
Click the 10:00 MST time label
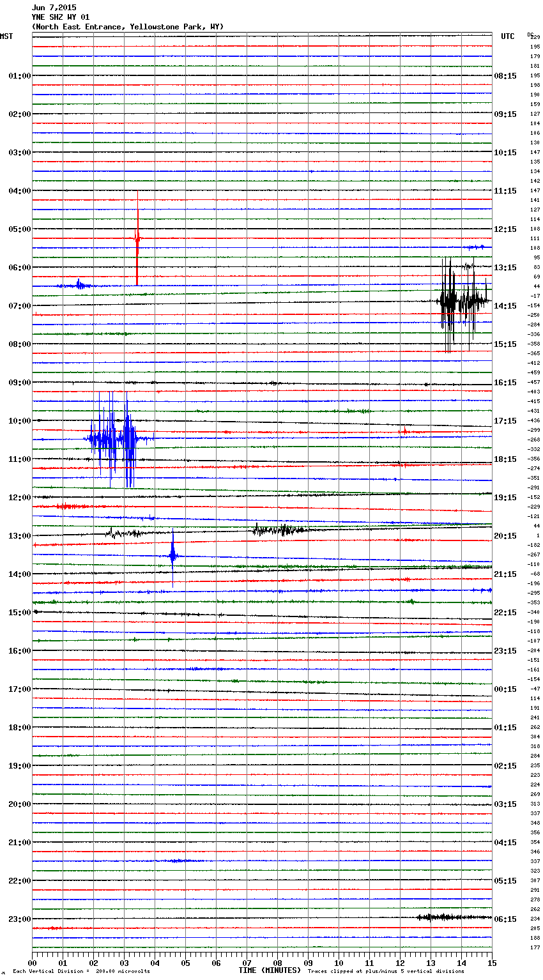[x=20, y=421]
